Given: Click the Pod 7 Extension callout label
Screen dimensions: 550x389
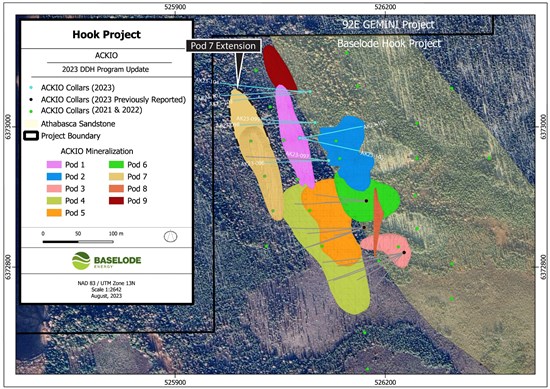Looking at the screenshot, I should [223, 46].
